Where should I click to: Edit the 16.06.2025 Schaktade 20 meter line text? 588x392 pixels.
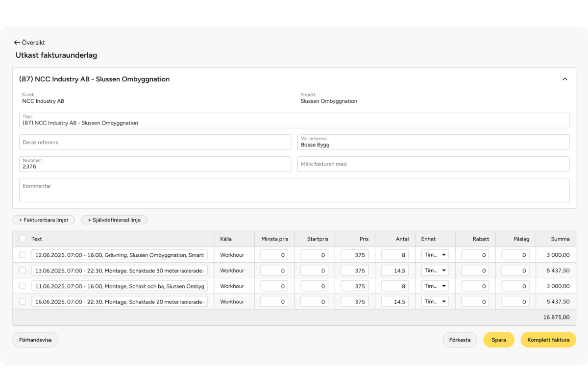click(120, 302)
